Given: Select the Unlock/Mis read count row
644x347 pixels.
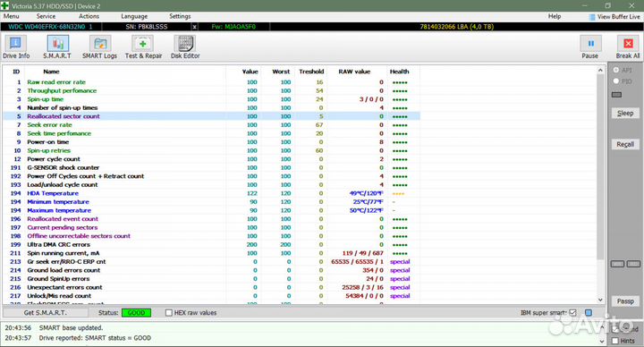Looking at the screenshot, I should 211,296.
